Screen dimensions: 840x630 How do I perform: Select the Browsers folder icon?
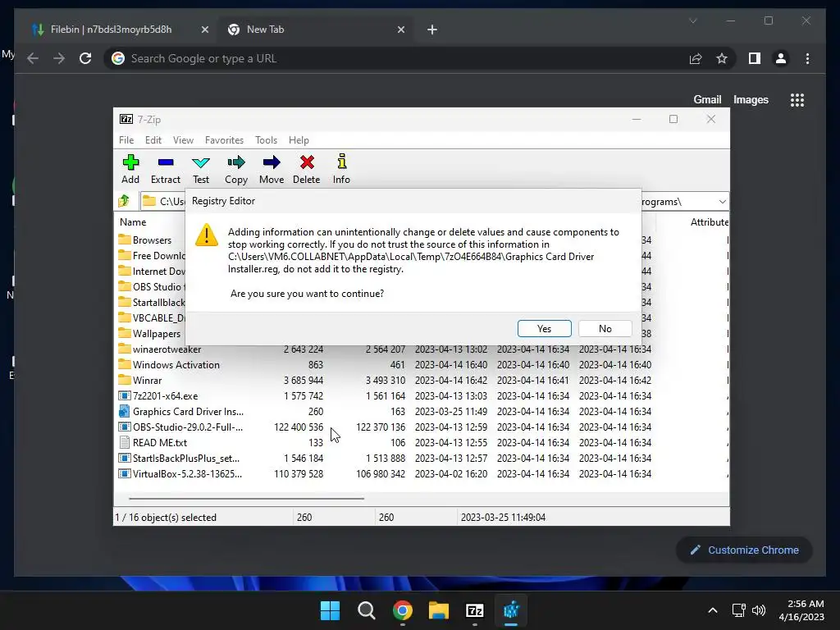(x=125, y=240)
